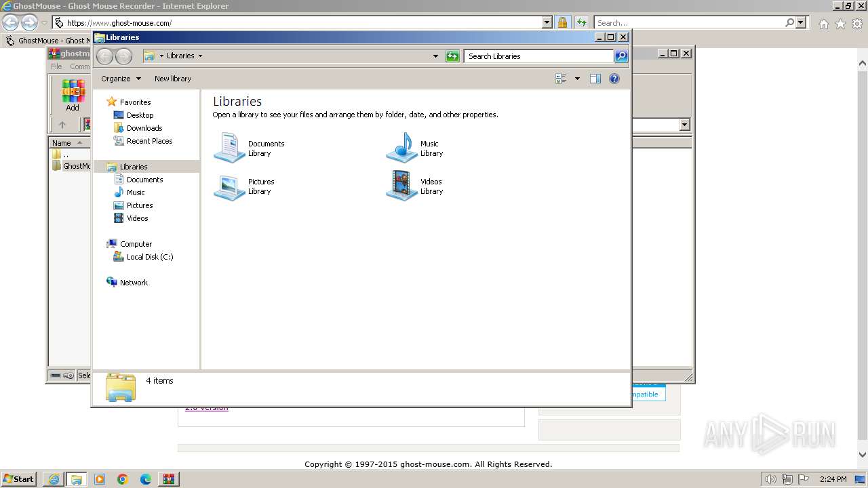
Task: Click the change view icon
Action: coord(561,79)
